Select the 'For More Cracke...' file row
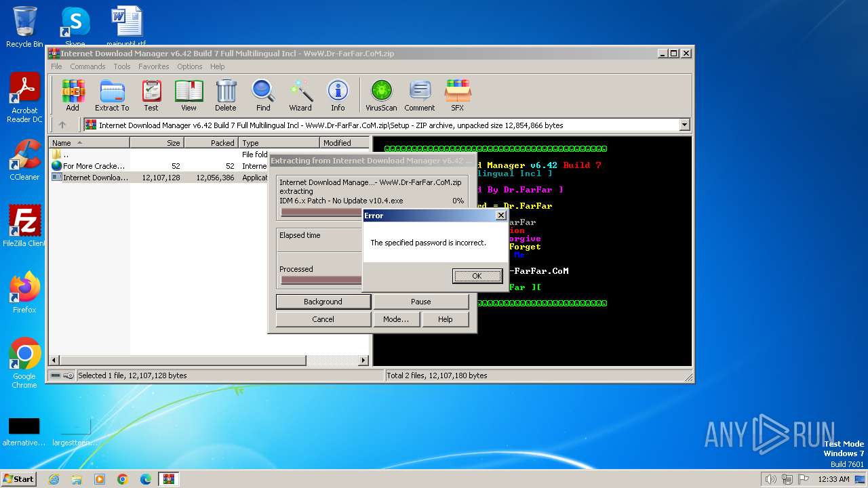 (159, 166)
